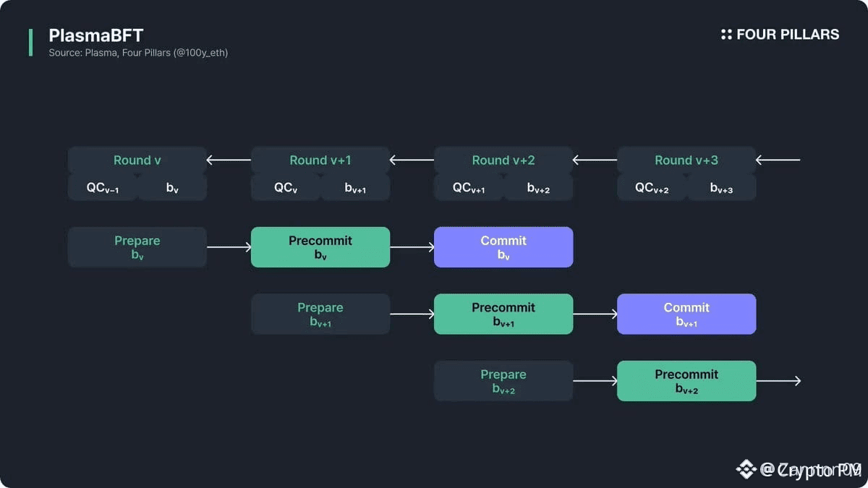Select the "Round v+1" header box
Image resolution: width=868 pixels, height=488 pixels.
(x=320, y=160)
